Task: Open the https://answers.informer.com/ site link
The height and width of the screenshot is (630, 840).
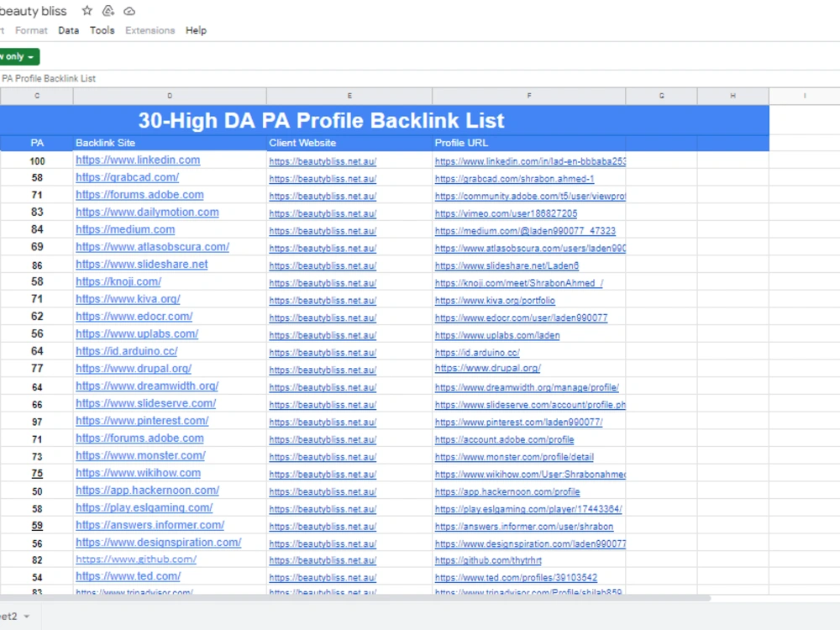Action: [x=150, y=525]
